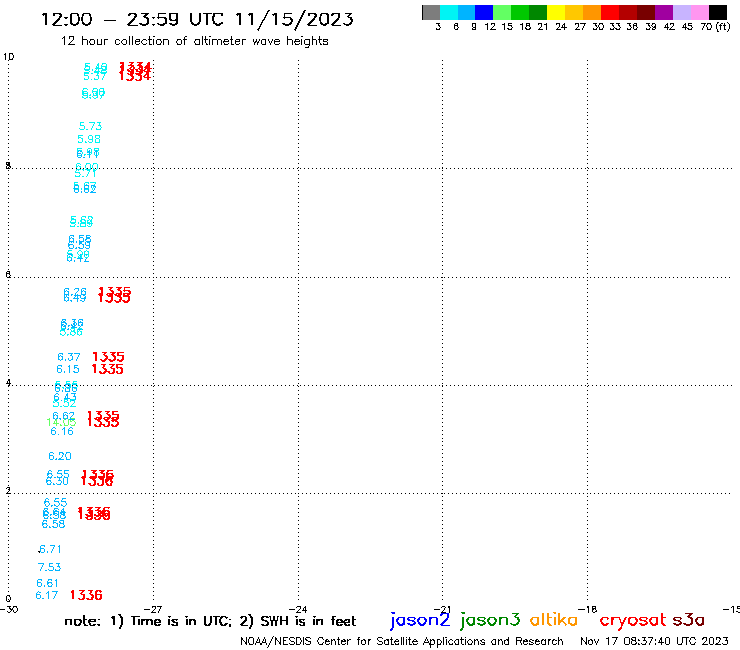Click the wave height value 6.20
This screenshot has height=650, width=740.
tap(60, 456)
